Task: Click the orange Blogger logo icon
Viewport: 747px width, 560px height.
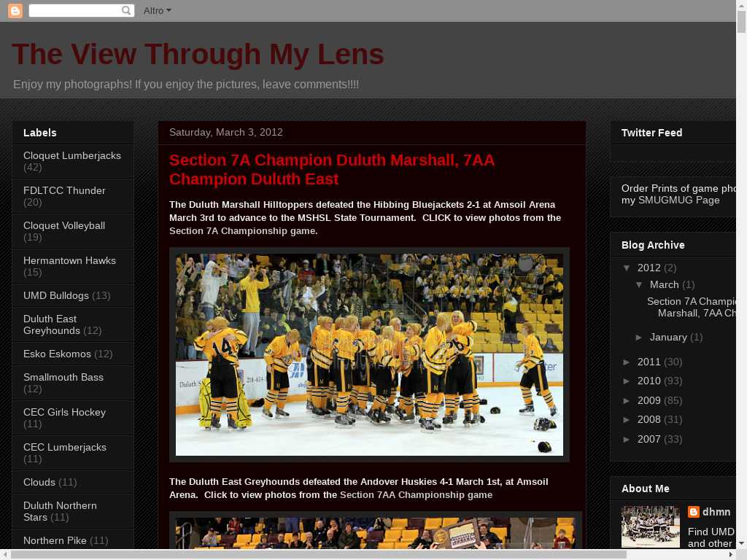Action: pos(15,11)
